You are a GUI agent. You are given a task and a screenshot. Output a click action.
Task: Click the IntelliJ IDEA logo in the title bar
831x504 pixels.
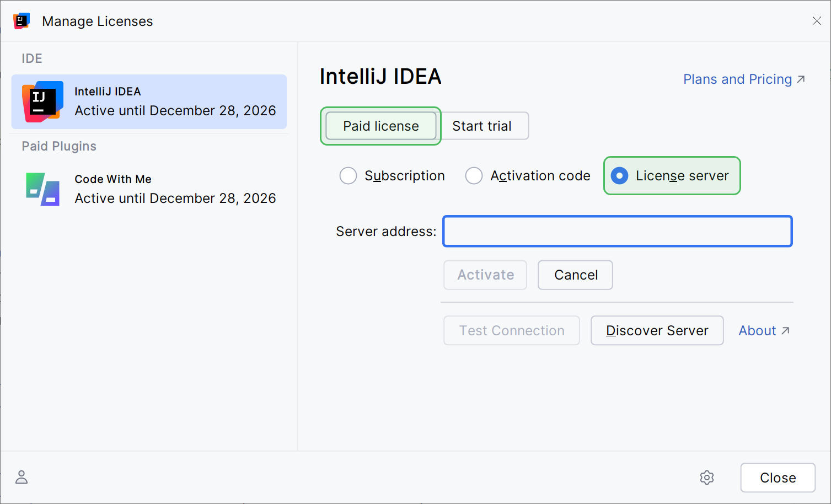pos(21,20)
